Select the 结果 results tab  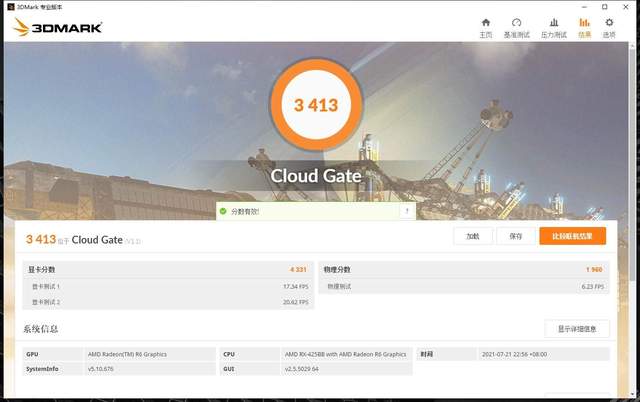pyautogui.click(x=584, y=28)
